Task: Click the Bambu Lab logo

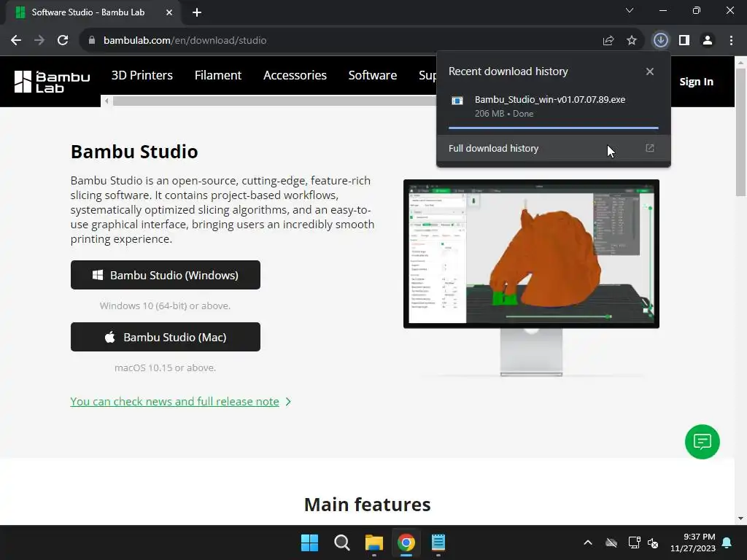Action: [x=52, y=82]
